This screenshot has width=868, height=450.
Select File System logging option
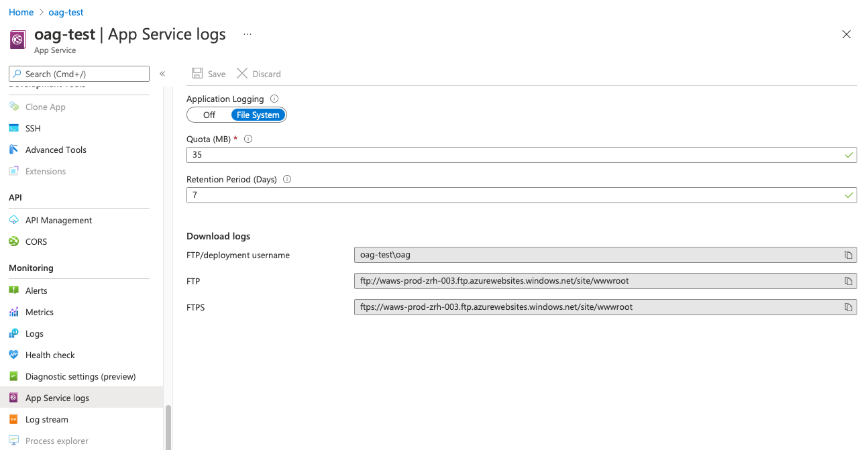[258, 115]
